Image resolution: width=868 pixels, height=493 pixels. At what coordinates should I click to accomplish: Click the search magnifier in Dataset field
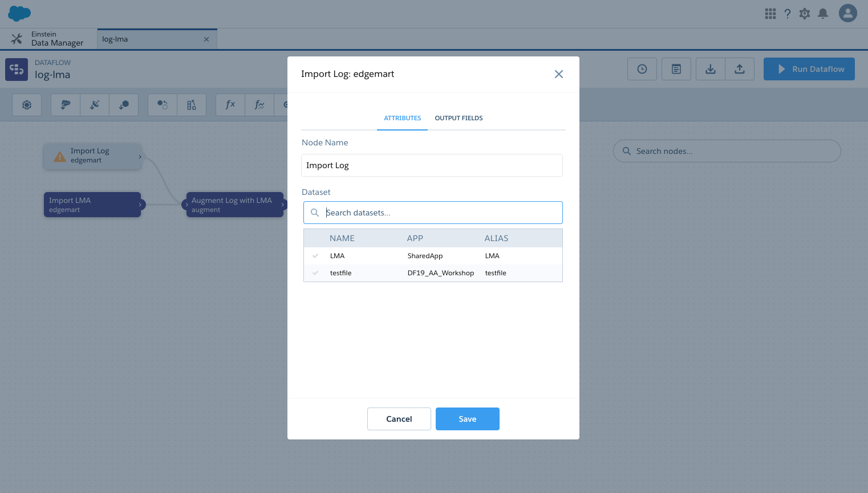315,213
